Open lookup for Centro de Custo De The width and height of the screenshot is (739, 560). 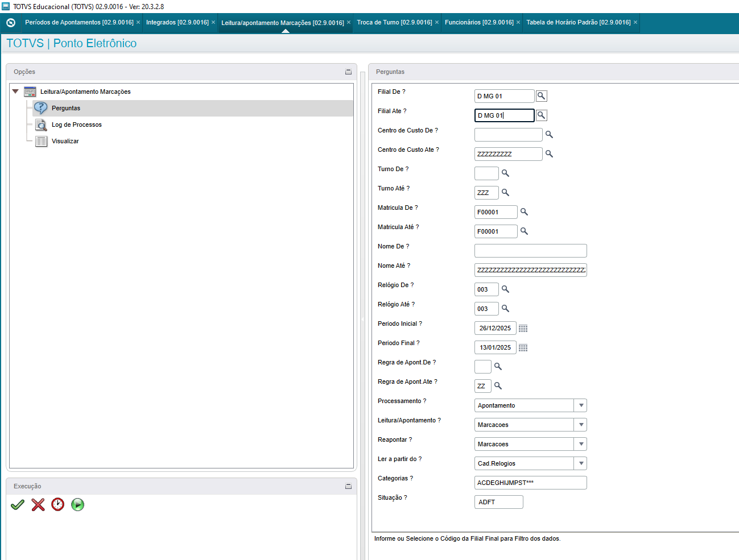coord(549,135)
